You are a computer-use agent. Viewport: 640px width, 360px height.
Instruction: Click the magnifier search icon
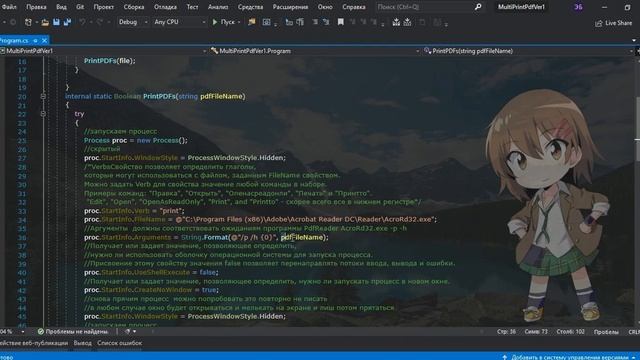tap(478, 7)
